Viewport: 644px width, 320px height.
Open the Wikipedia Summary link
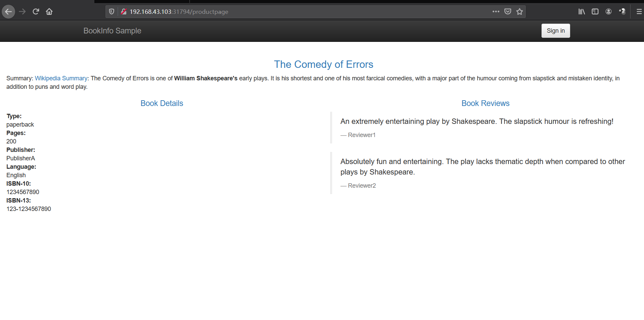(61, 78)
